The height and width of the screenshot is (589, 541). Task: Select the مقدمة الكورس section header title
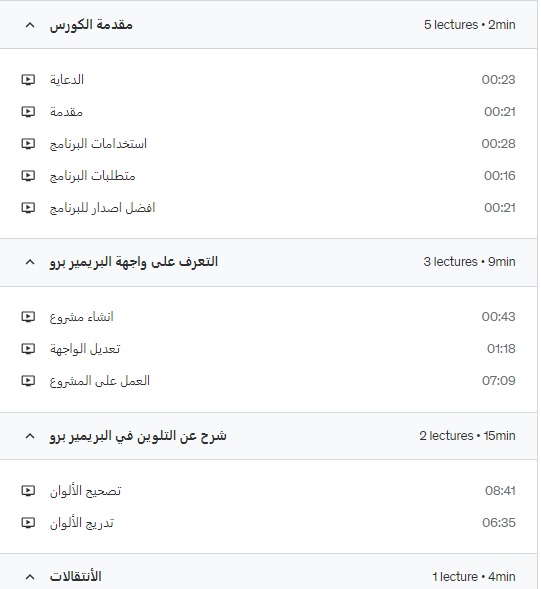coord(91,25)
